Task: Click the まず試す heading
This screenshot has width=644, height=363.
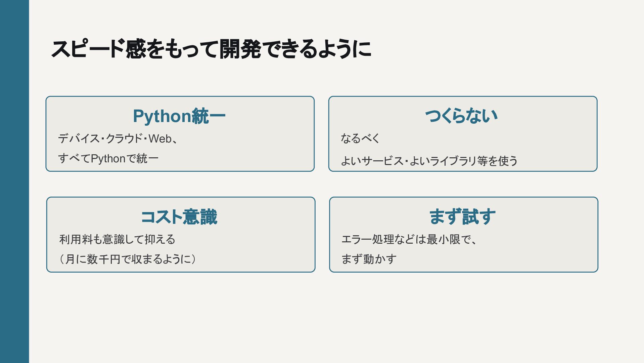Action: pyautogui.click(x=462, y=216)
